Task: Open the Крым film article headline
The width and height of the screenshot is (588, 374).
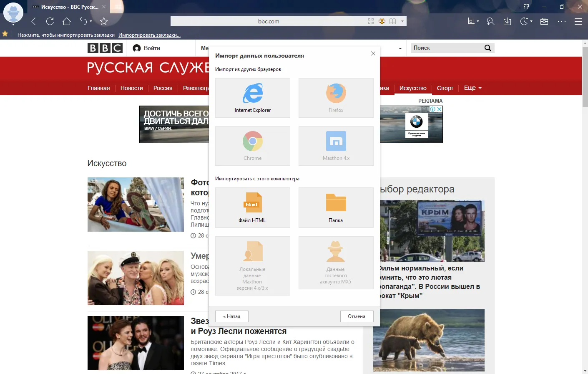Action: click(430, 282)
